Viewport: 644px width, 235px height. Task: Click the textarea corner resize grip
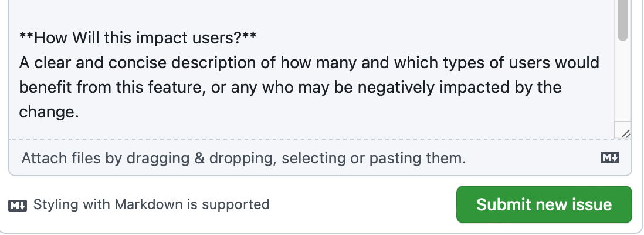coord(625,133)
